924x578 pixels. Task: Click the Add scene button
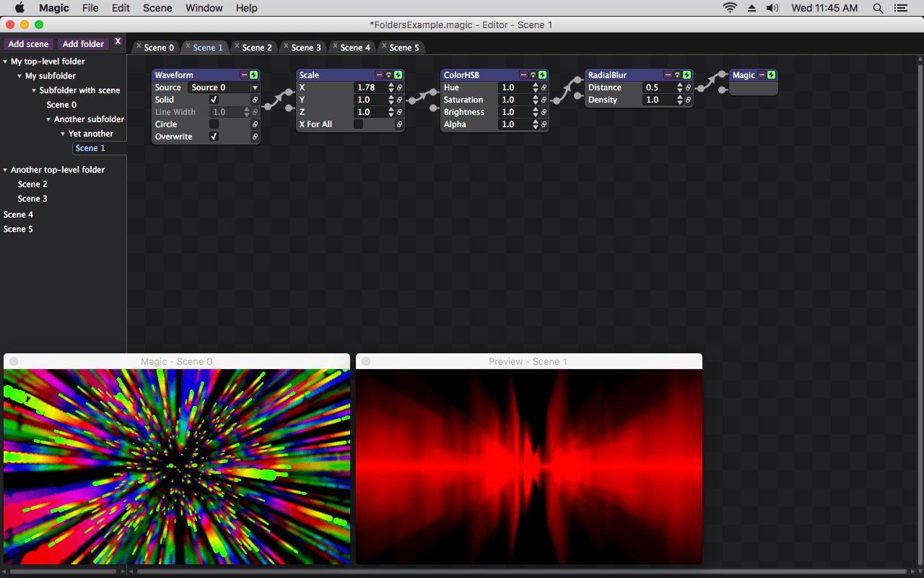click(28, 43)
